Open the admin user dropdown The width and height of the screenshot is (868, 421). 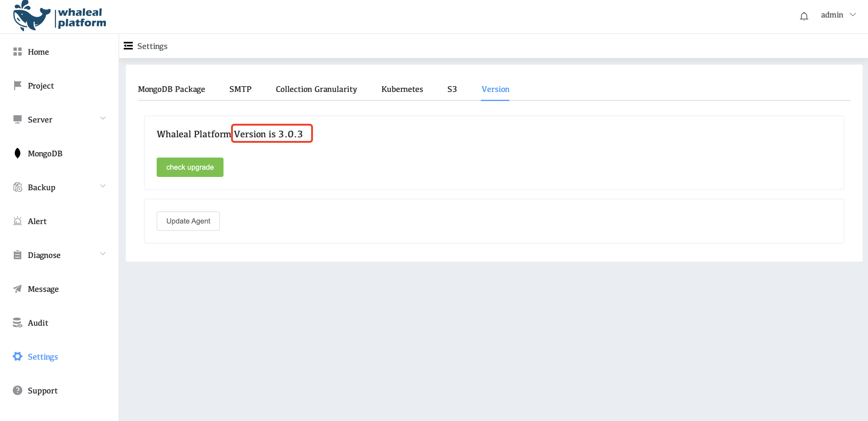838,15
